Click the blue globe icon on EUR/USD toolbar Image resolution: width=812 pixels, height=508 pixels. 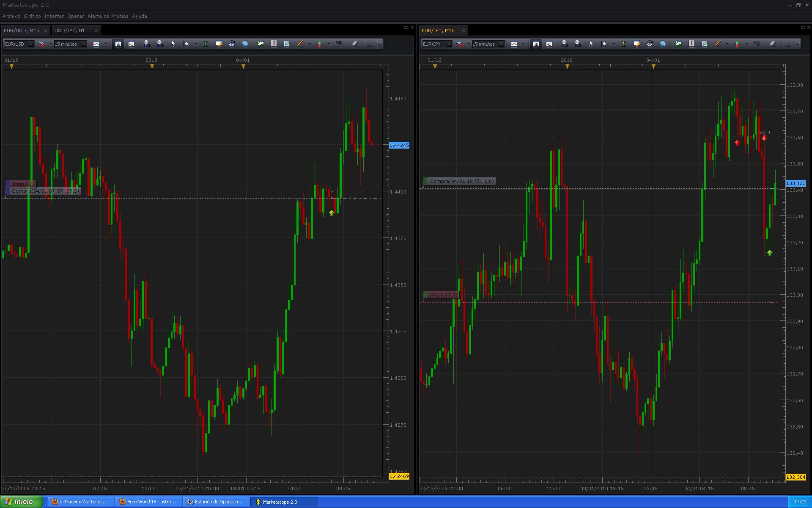(245, 44)
